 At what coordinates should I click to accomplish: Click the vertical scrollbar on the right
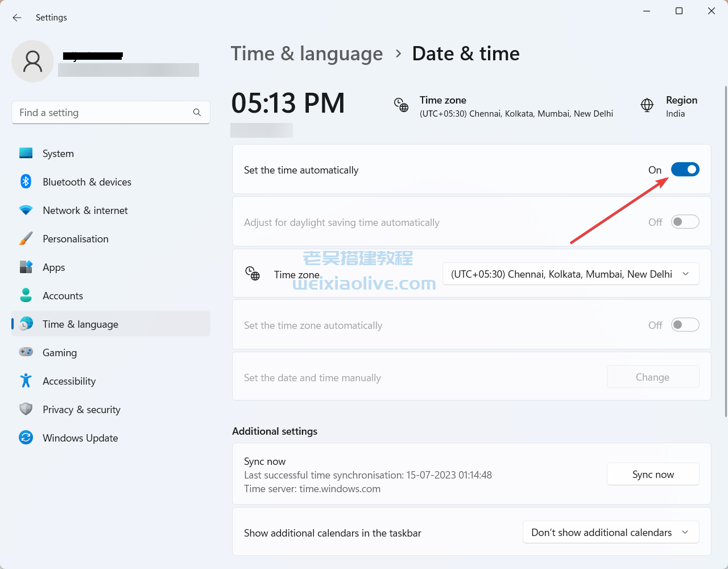pyautogui.click(x=726, y=250)
